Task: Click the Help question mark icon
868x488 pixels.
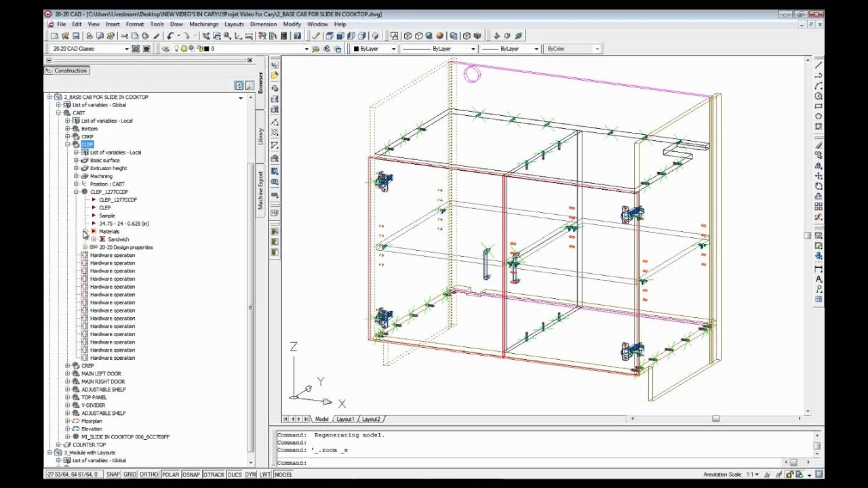Action: [297, 36]
